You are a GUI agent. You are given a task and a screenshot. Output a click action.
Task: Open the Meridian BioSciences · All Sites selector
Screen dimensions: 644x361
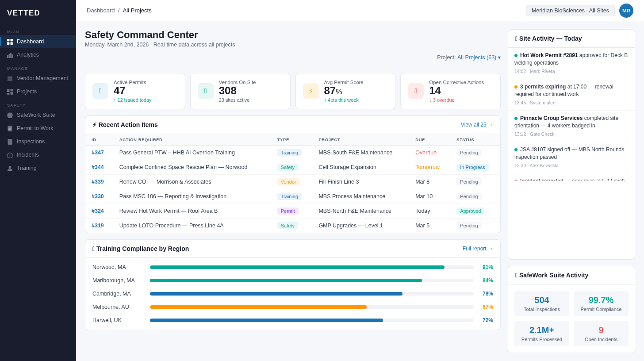tap(570, 10)
